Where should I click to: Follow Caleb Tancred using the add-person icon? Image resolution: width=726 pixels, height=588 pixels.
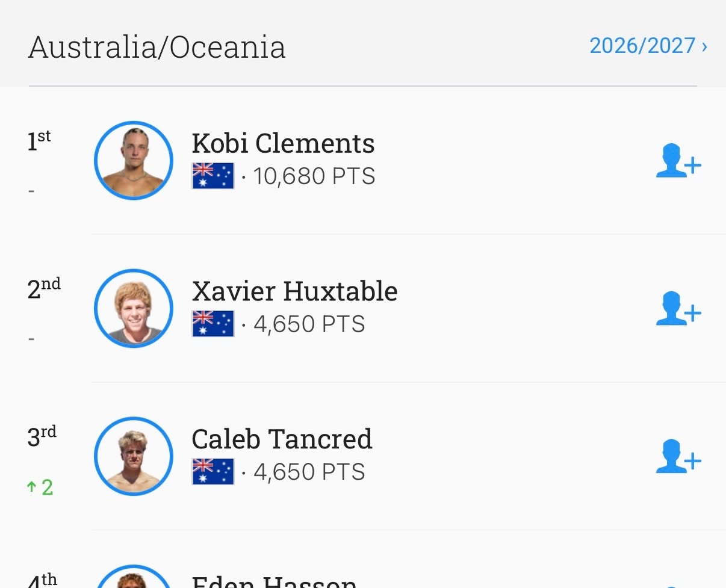coord(678,457)
